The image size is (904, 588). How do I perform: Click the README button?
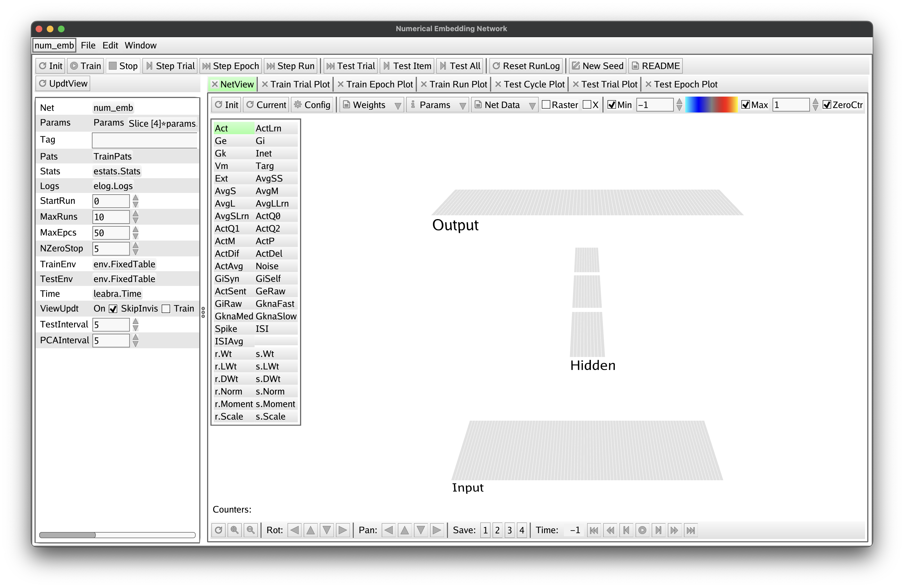click(x=655, y=66)
